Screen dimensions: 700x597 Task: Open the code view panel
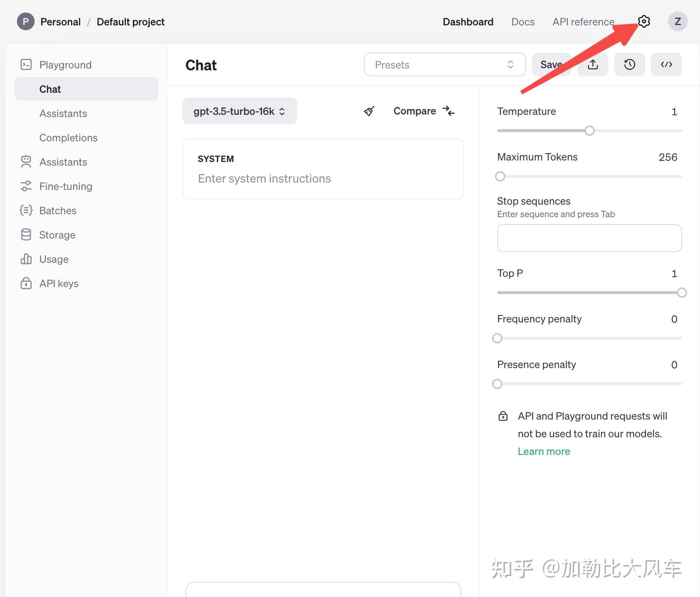(x=666, y=64)
